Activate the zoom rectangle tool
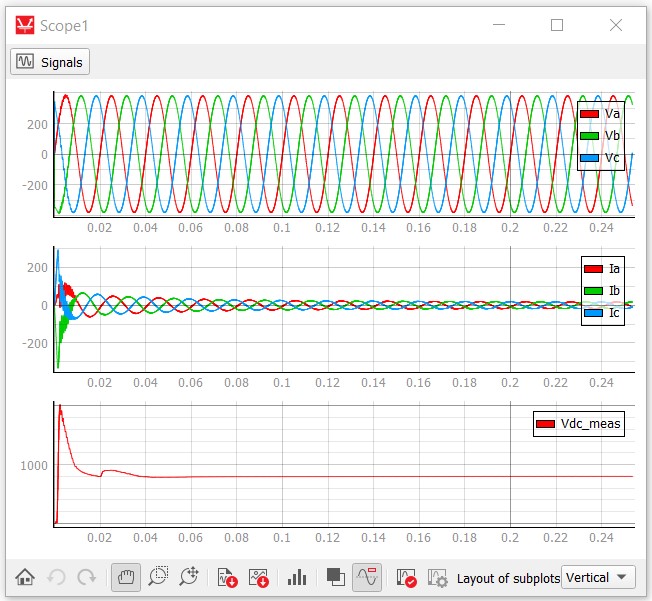Image resolution: width=652 pixels, height=601 pixels. coord(158,577)
